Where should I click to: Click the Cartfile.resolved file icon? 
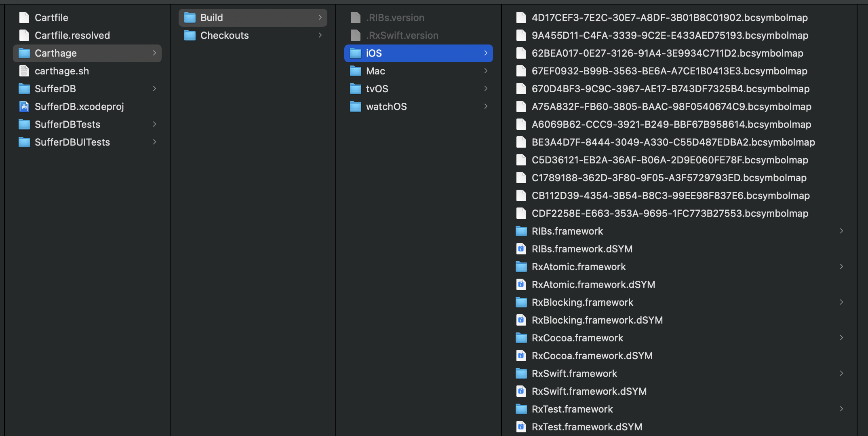pyautogui.click(x=24, y=35)
